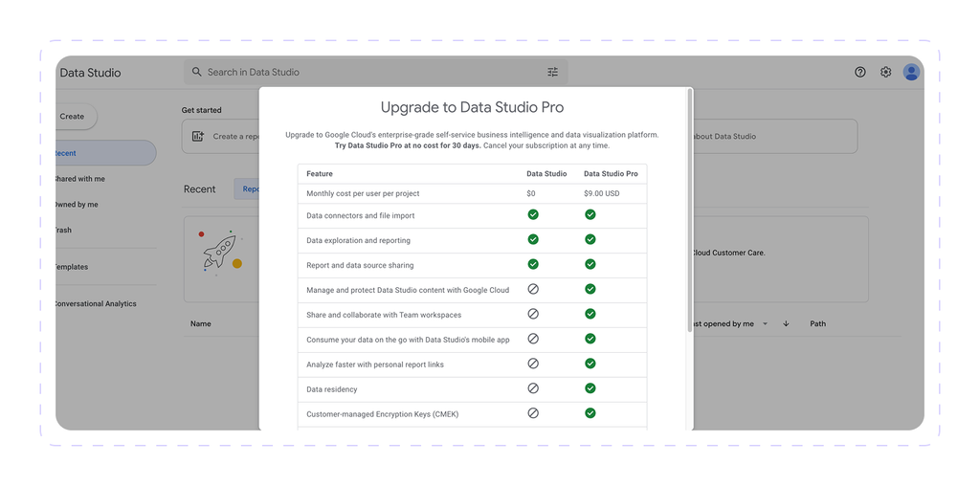Open the user account avatar
The height and width of the screenshot is (486, 980).
[x=911, y=73]
